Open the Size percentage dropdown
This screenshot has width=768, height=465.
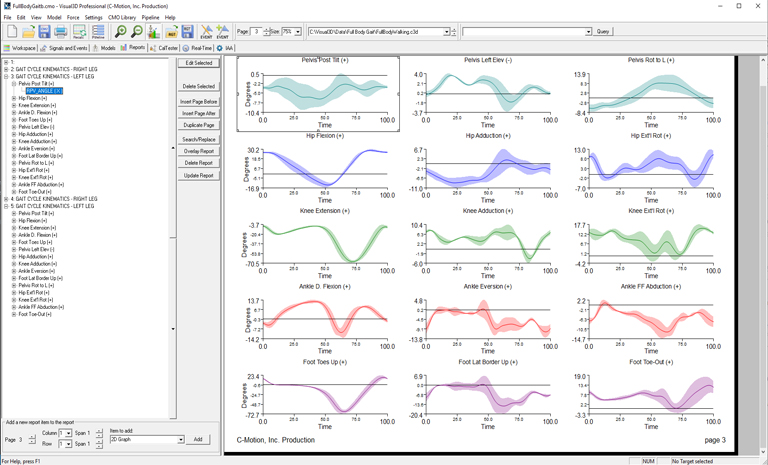[x=298, y=32]
